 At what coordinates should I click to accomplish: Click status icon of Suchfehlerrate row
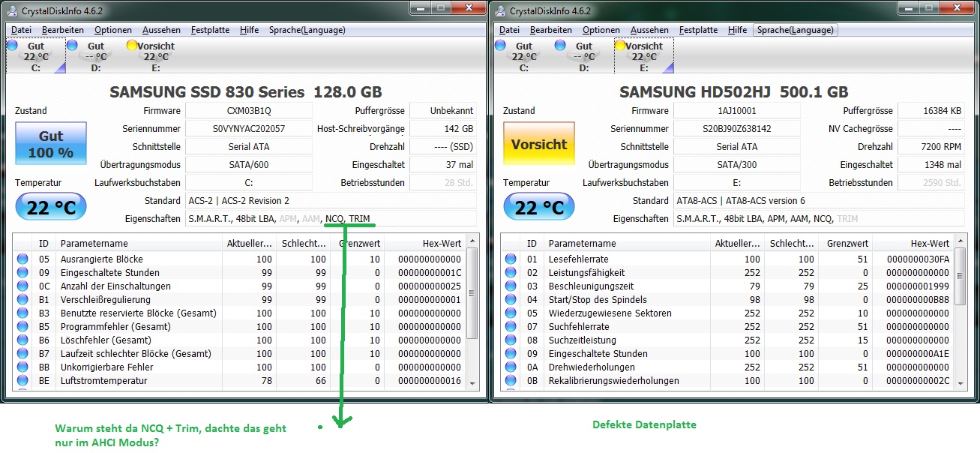tap(511, 326)
